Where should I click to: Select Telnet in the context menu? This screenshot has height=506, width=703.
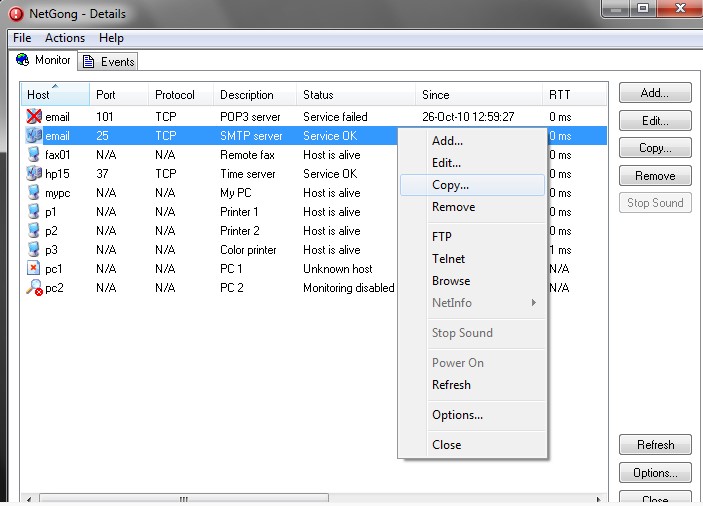tap(448, 259)
